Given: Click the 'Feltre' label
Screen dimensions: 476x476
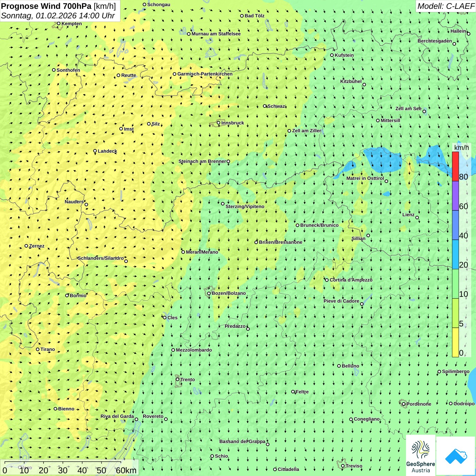Looking at the screenshot, I should (302, 392).
